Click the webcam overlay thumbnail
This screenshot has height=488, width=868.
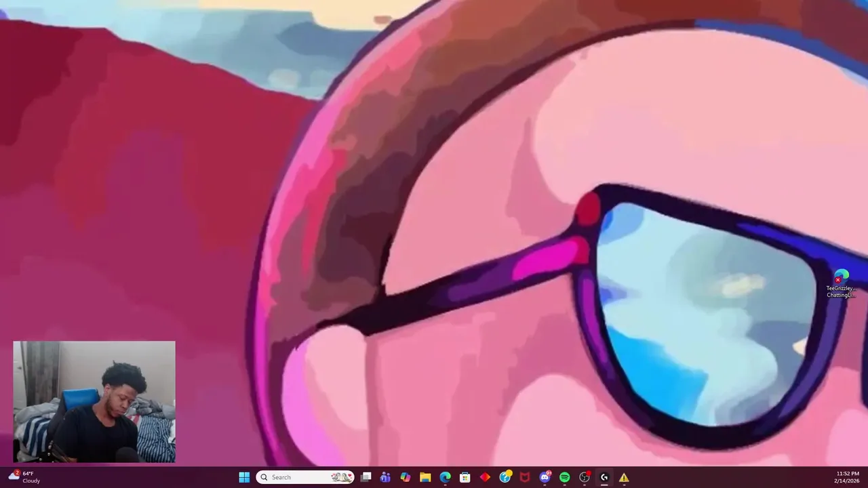tap(94, 402)
